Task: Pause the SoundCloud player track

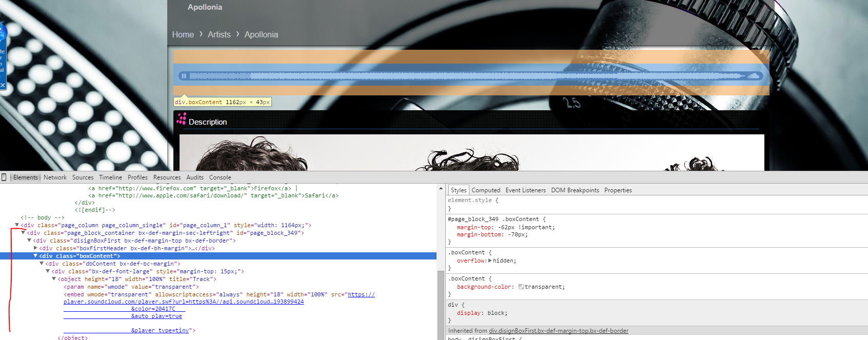Action: click(184, 76)
